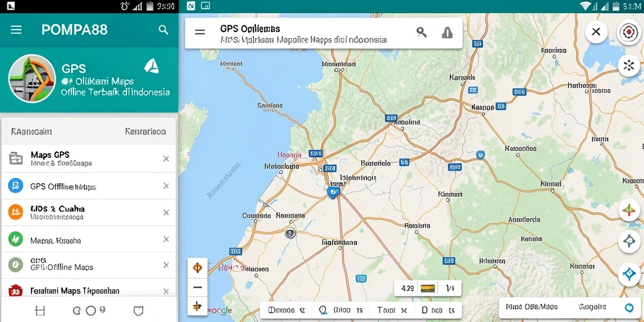Tap the satellite layers button on map

[x=629, y=65]
